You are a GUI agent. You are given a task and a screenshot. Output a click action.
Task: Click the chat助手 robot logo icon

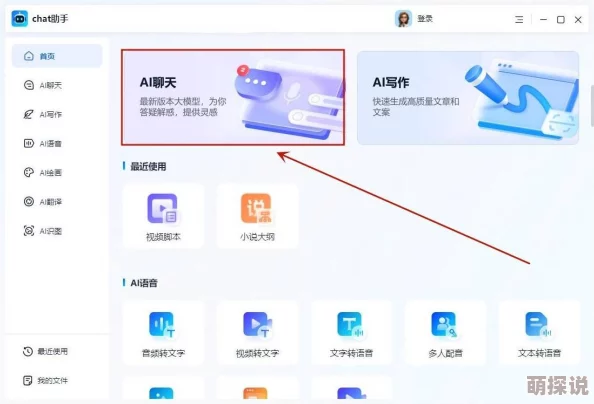point(19,19)
